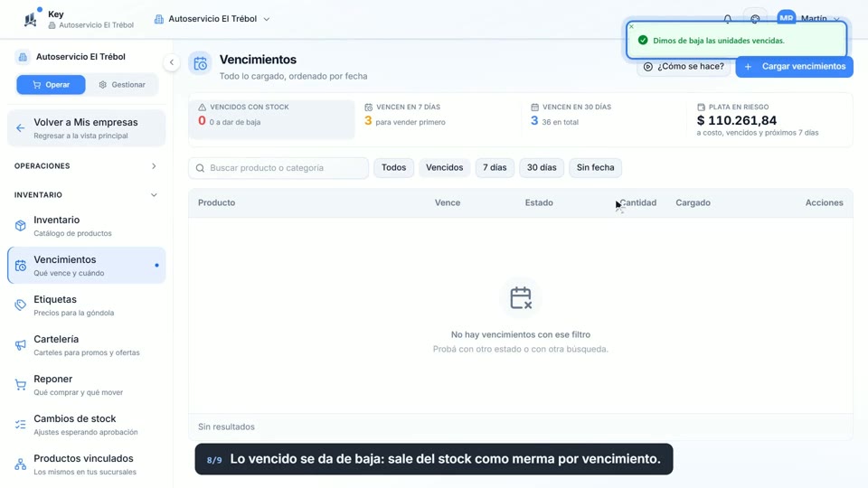Click the Cartelería megaphone icon

(x=21, y=345)
